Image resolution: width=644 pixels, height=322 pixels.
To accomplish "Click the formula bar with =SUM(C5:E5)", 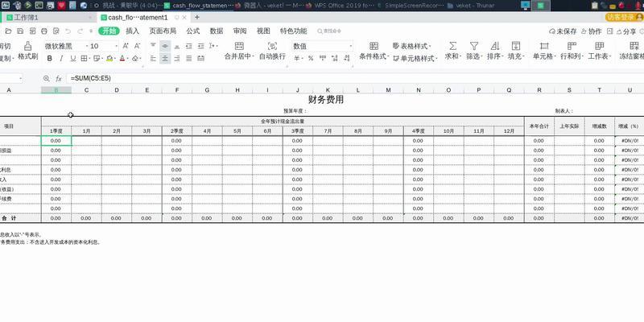I will point(353,78).
